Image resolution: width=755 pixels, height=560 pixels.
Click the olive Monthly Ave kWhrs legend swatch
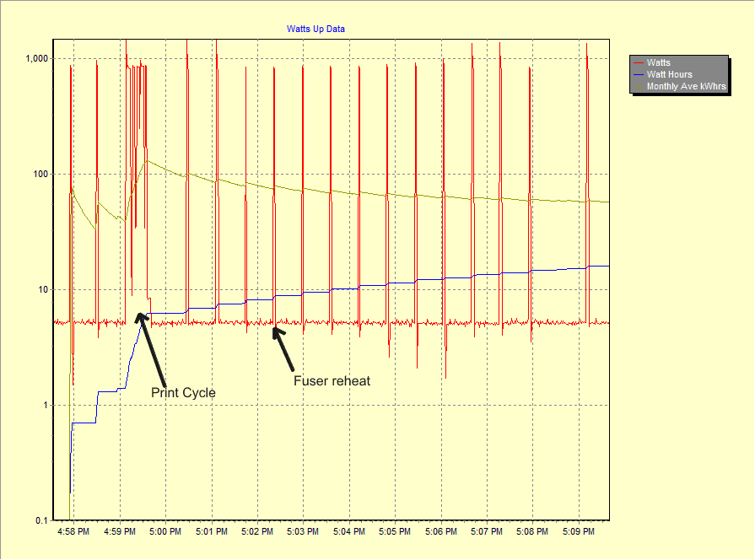pyautogui.click(x=639, y=87)
